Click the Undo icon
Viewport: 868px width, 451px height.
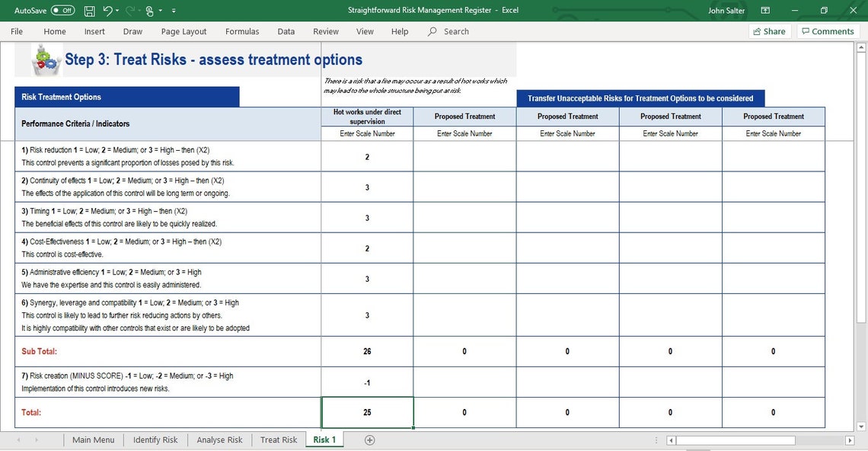(108, 11)
